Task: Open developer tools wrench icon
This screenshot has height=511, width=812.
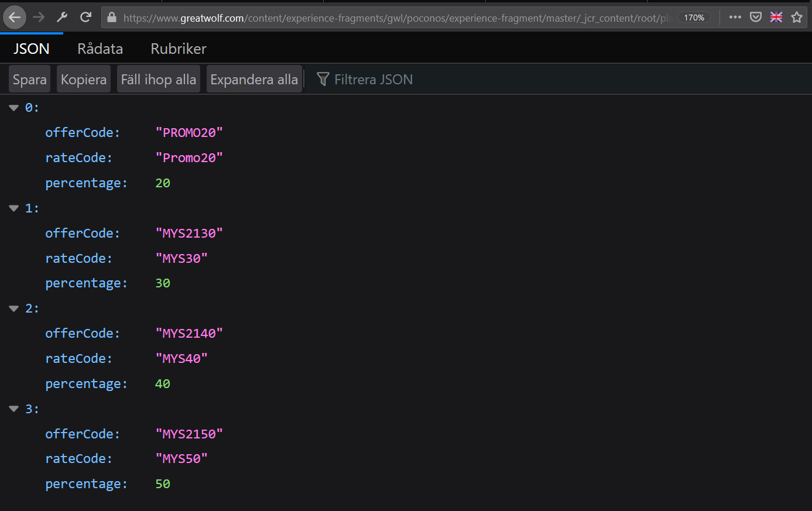Action: coord(62,18)
